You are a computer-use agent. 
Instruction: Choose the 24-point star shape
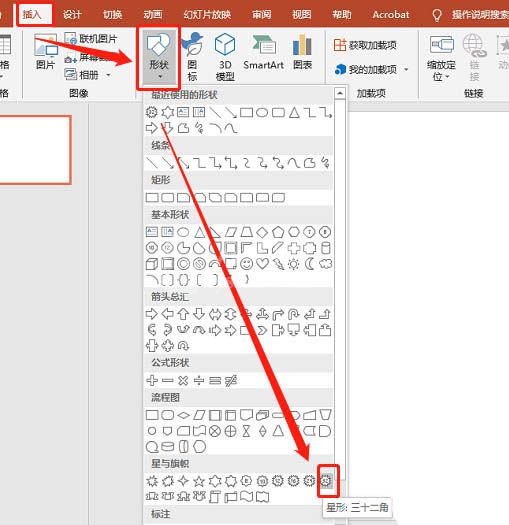(x=309, y=481)
